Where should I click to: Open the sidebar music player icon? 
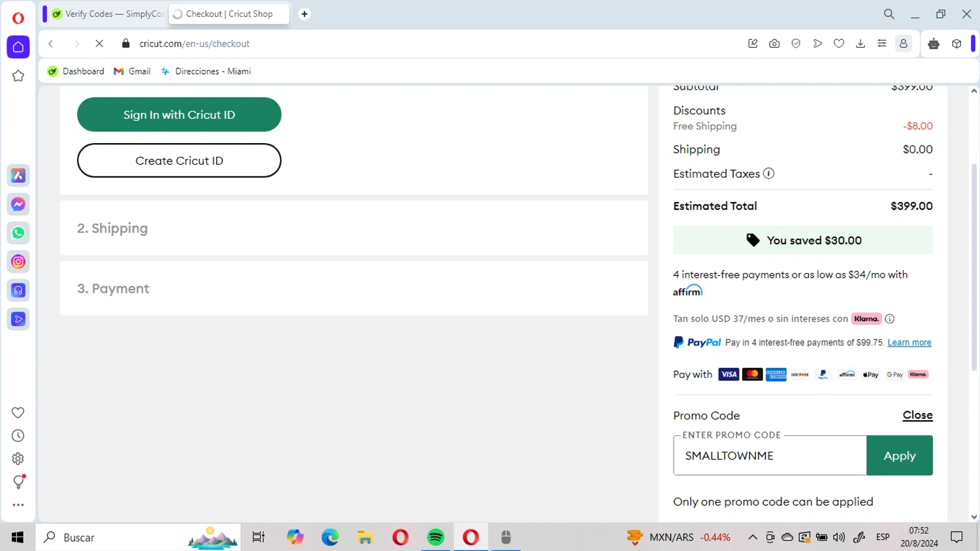pyautogui.click(x=18, y=291)
